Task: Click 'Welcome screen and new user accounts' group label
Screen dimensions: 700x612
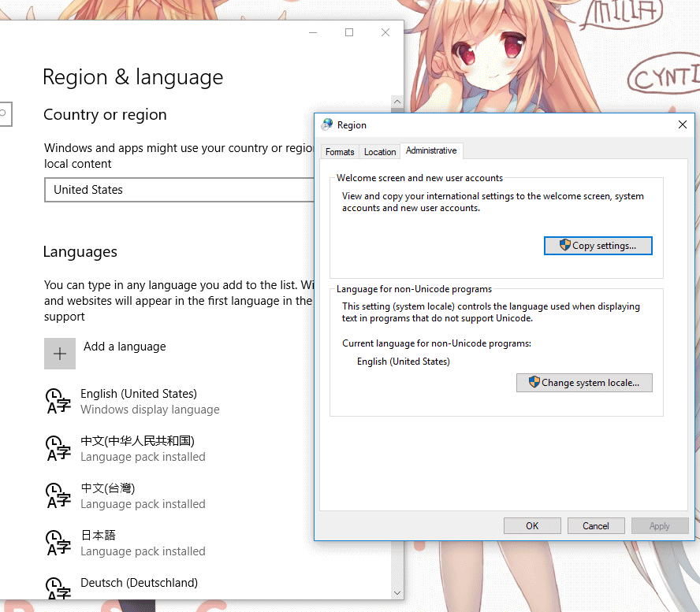Action: click(419, 178)
